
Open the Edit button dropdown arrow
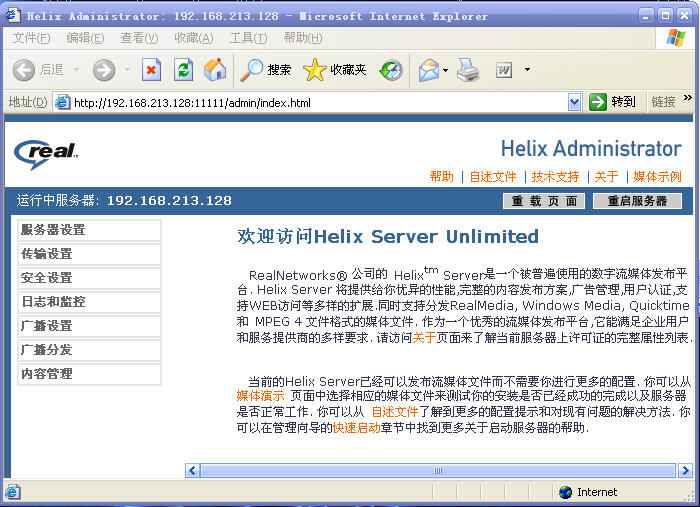tap(527, 70)
